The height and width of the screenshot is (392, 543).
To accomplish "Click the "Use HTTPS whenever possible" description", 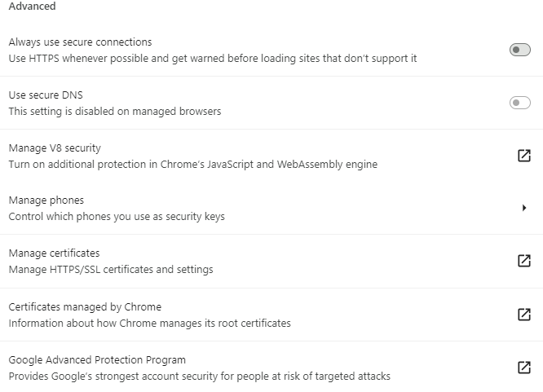I will point(212,59).
